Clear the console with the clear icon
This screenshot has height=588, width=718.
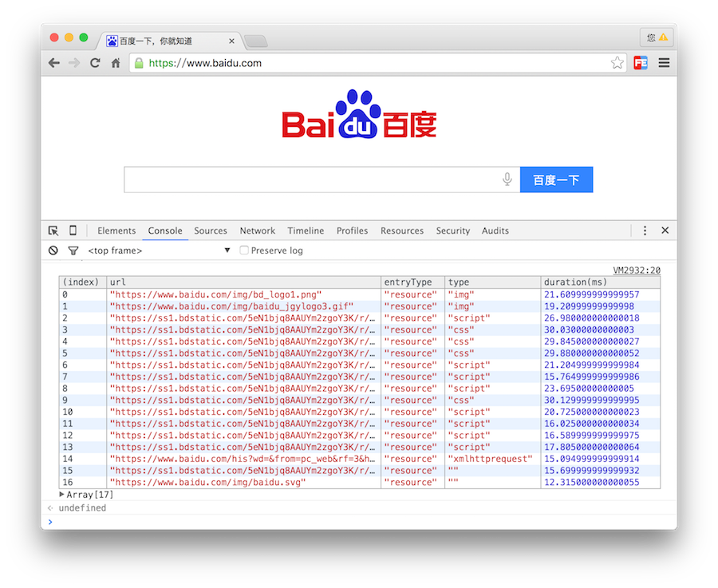(53, 251)
